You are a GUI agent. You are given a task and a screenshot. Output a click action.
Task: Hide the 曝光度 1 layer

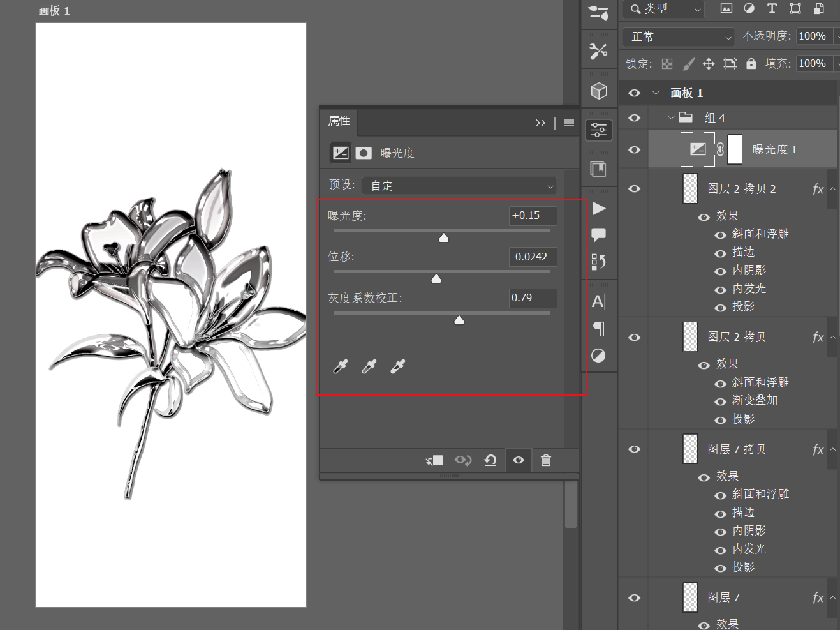point(634,150)
